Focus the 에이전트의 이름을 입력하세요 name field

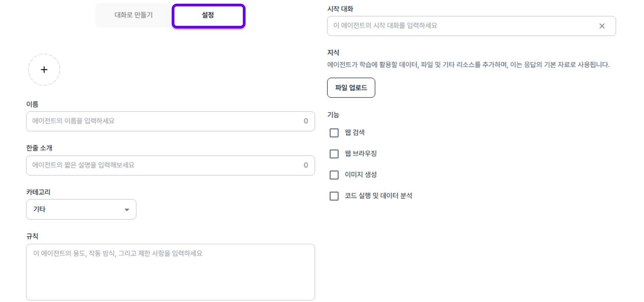[164, 121]
